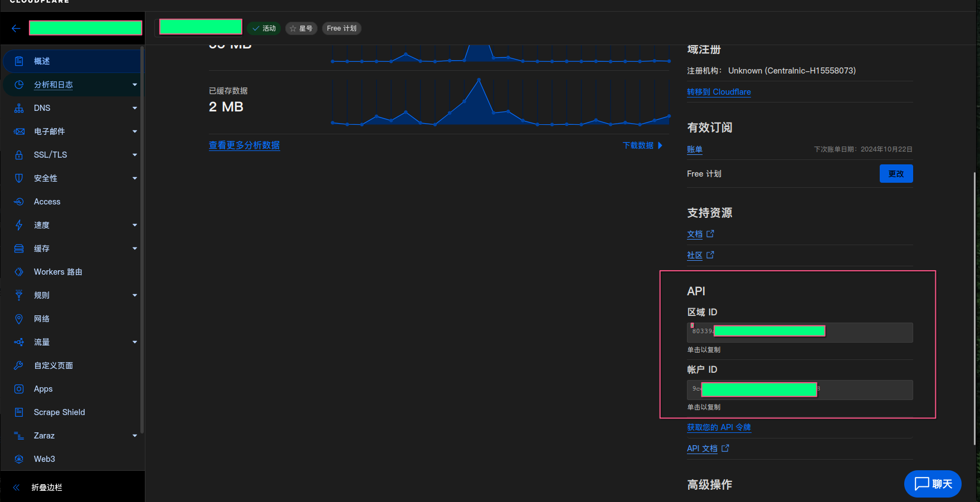Expand the 规则 dropdown arrow
Image resolution: width=980 pixels, height=502 pixels.
coord(135,295)
